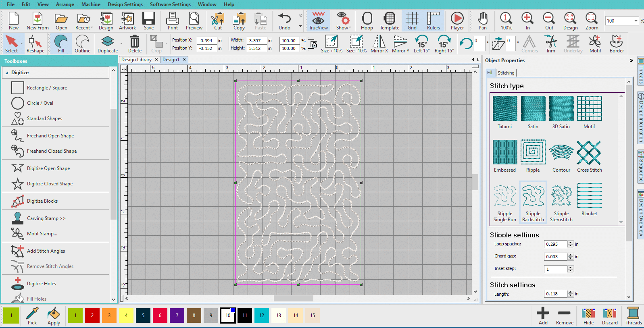Open Print from toolbar
The image size is (644, 328).
coord(173,21)
